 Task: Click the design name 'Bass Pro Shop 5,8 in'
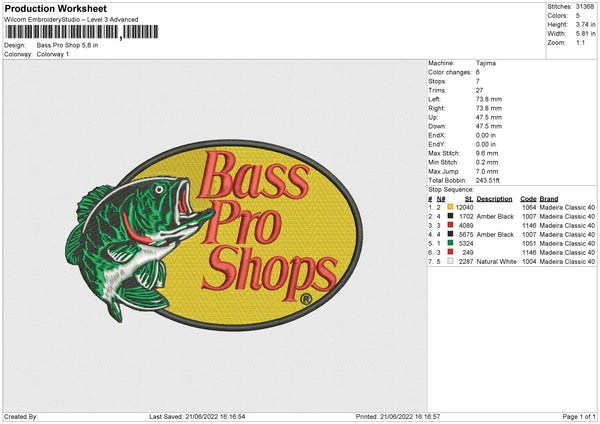(67, 45)
